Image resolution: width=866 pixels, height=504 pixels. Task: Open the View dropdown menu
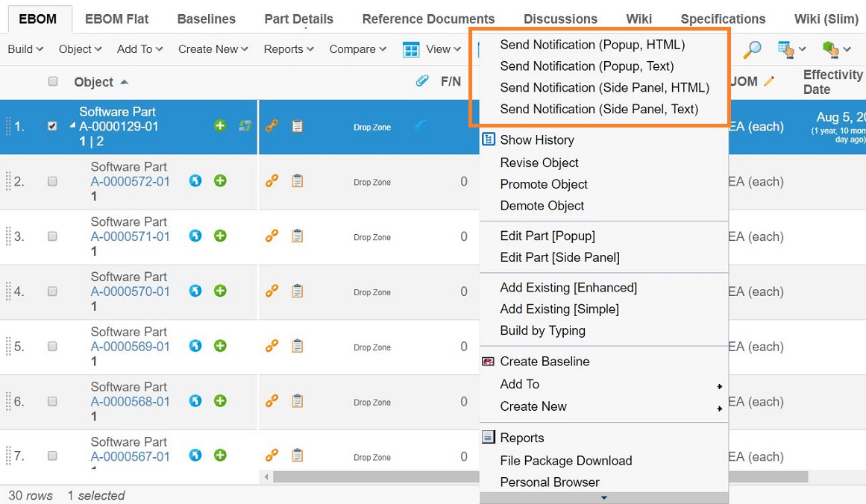pyautogui.click(x=432, y=49)
